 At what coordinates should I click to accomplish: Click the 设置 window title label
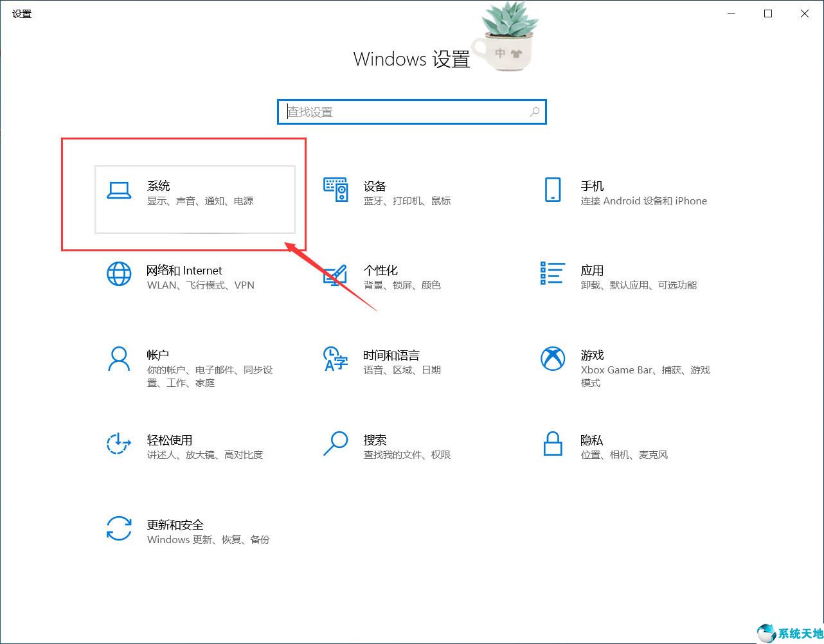click(21, 13)
